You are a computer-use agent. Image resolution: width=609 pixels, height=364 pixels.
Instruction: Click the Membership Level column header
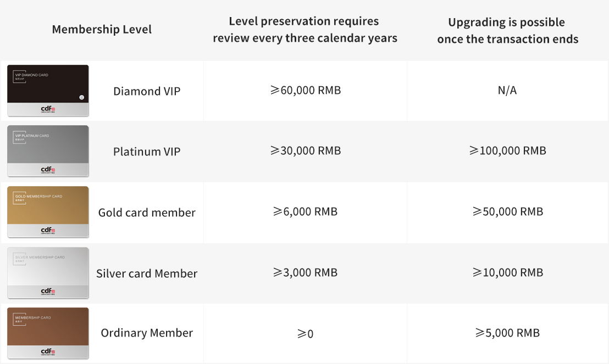(x=102, y=30)
